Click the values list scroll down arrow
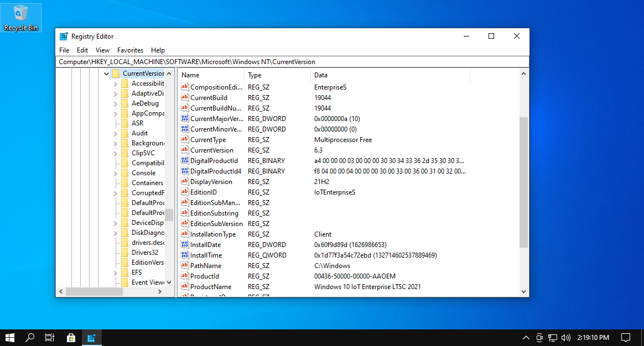644x346 pixels. [x=523, y=292]
